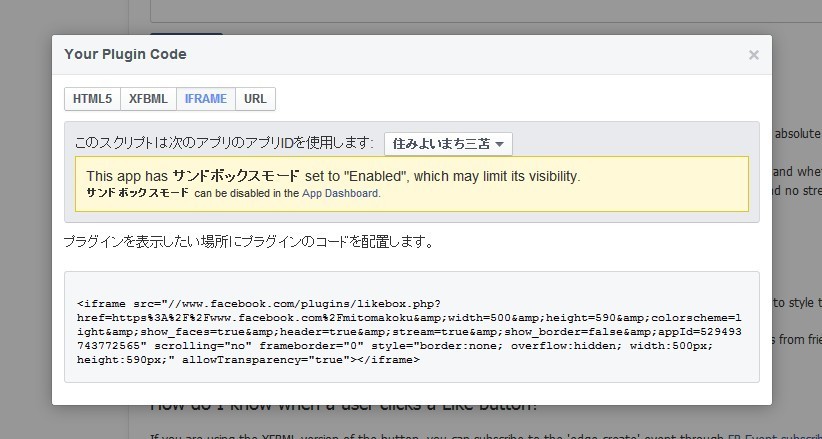Select the IFRAME code tab
Screen dimensions: 822x439
206,99
